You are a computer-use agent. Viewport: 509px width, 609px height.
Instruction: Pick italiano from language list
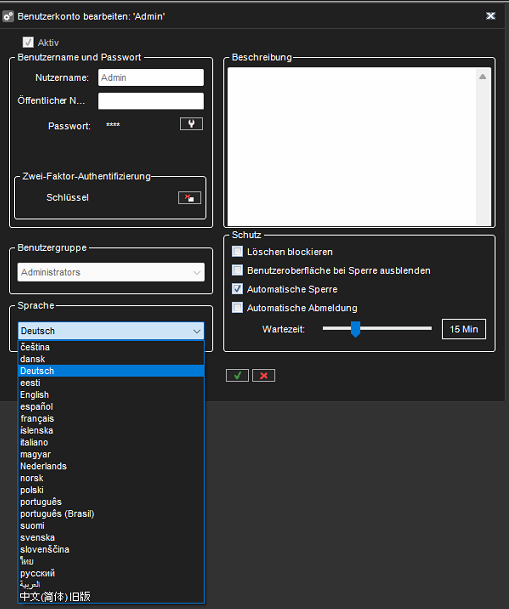[x=111, y=442]
